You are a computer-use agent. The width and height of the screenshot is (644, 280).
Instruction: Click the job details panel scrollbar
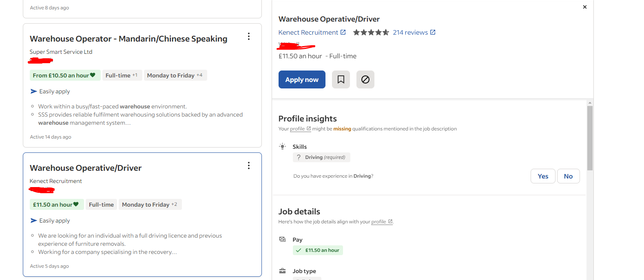[590, 139]
